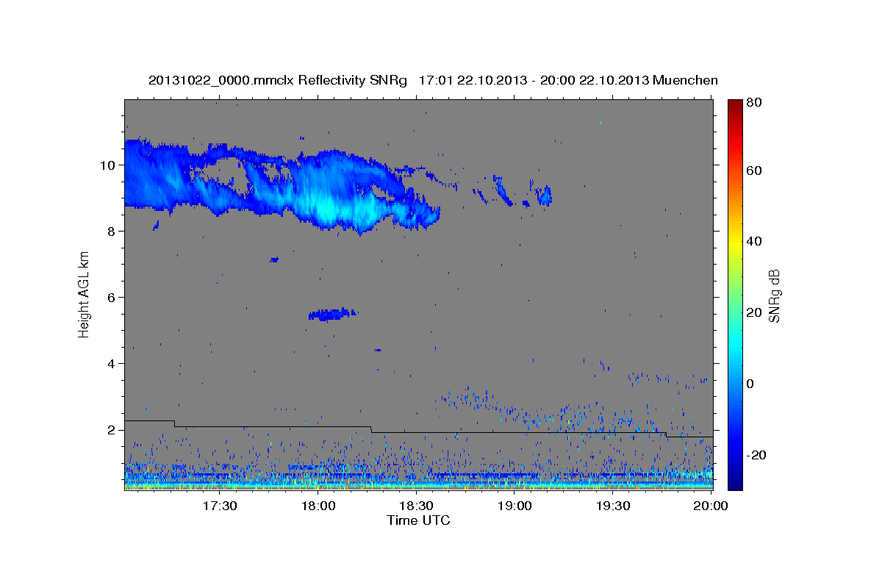Click the 19:30 time tick label
Viewport: 882px width, 588px height.
pyautogui.click(x=613, y=506)
